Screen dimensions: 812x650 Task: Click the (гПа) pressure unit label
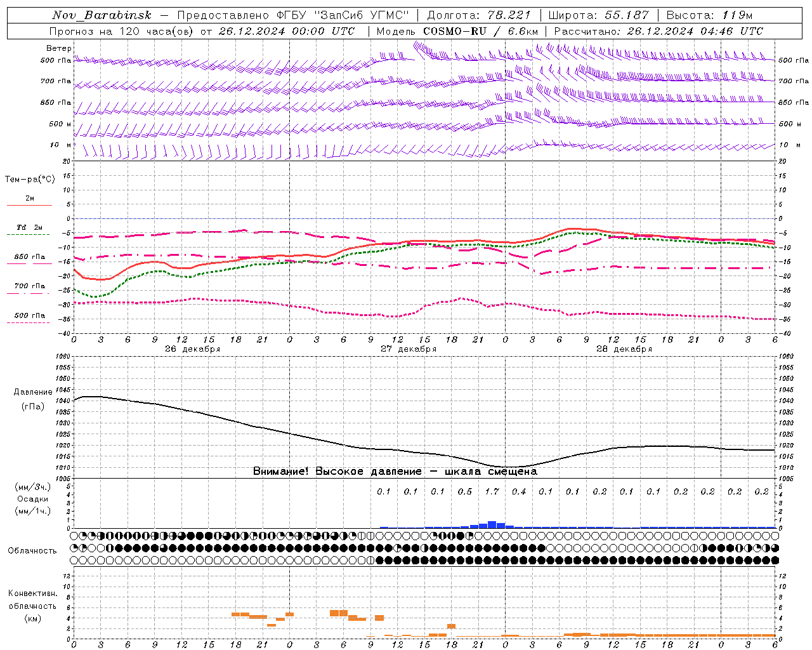click(33, 407)
